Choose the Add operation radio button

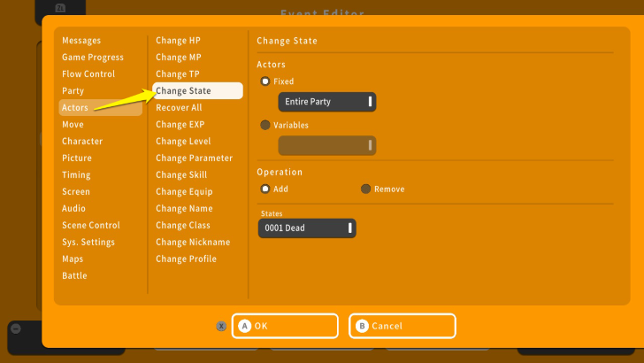coord(265,189)
